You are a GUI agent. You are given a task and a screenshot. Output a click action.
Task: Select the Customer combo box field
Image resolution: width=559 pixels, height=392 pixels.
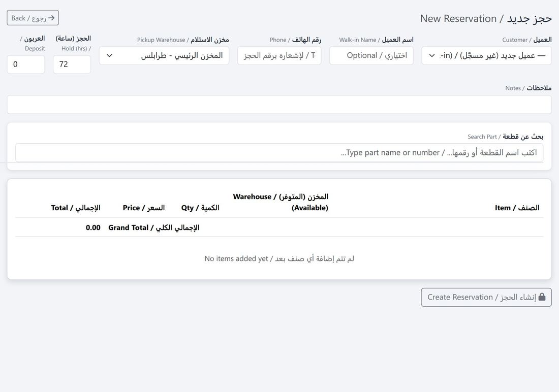point(487,55)
